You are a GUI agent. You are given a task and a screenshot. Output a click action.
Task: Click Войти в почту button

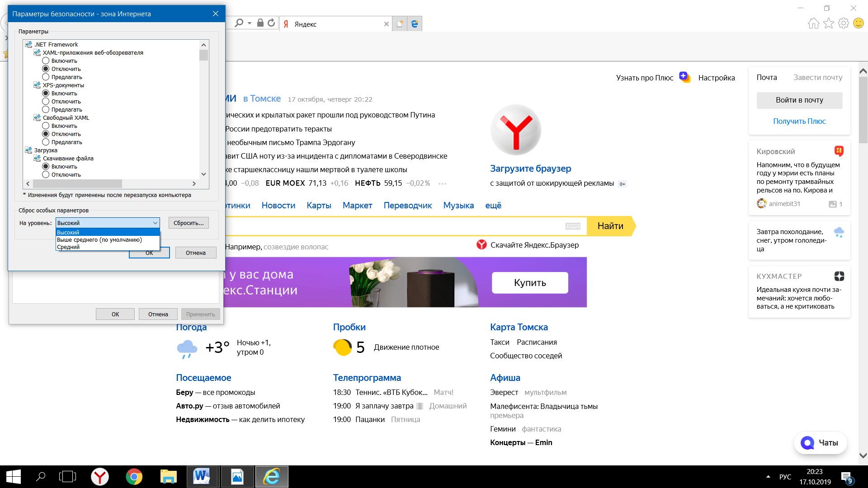point(799,100)
